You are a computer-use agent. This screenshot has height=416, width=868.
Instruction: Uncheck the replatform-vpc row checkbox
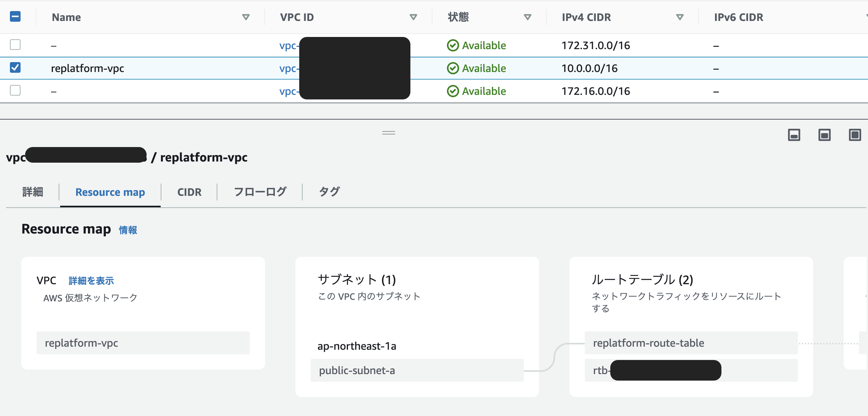coord(15,67)
